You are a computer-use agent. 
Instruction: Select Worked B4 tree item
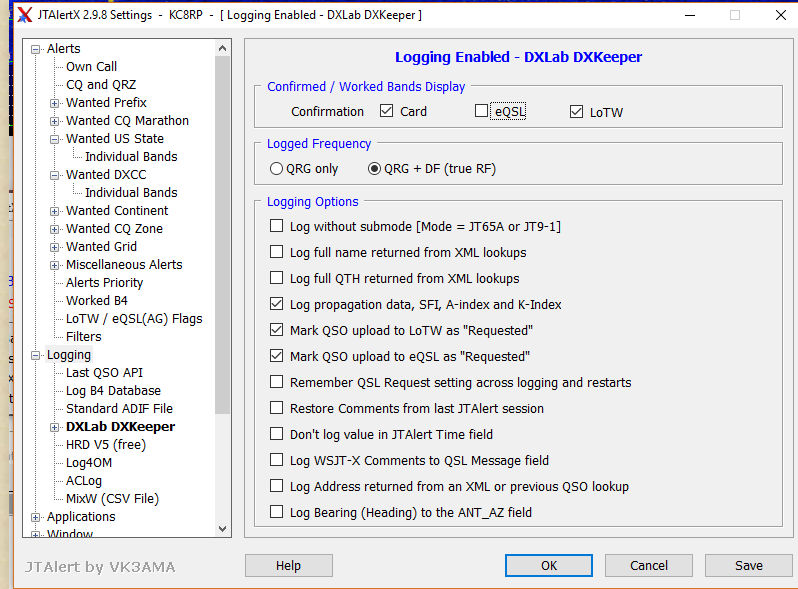(97, 300)
